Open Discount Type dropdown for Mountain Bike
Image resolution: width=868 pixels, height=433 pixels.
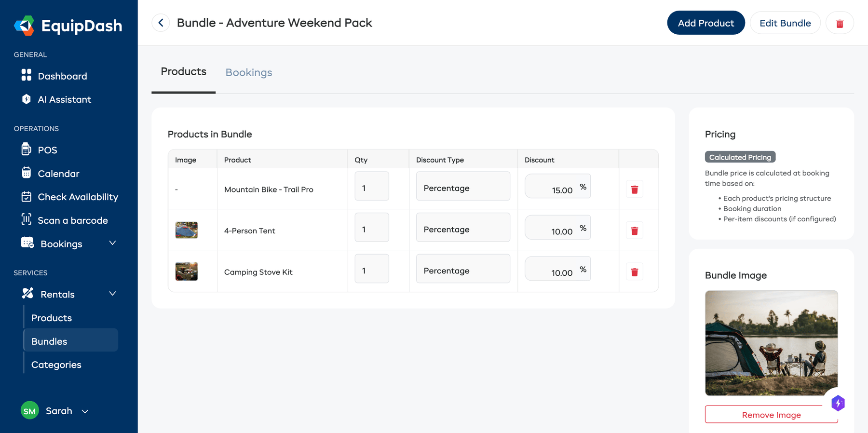pos(462,188)
